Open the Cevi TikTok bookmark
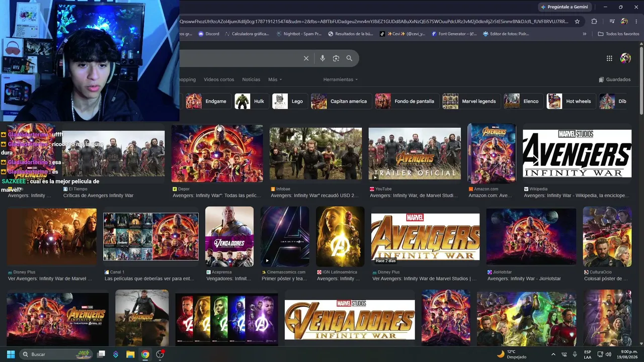Viewport: 644px width, 362px height. 403,34
